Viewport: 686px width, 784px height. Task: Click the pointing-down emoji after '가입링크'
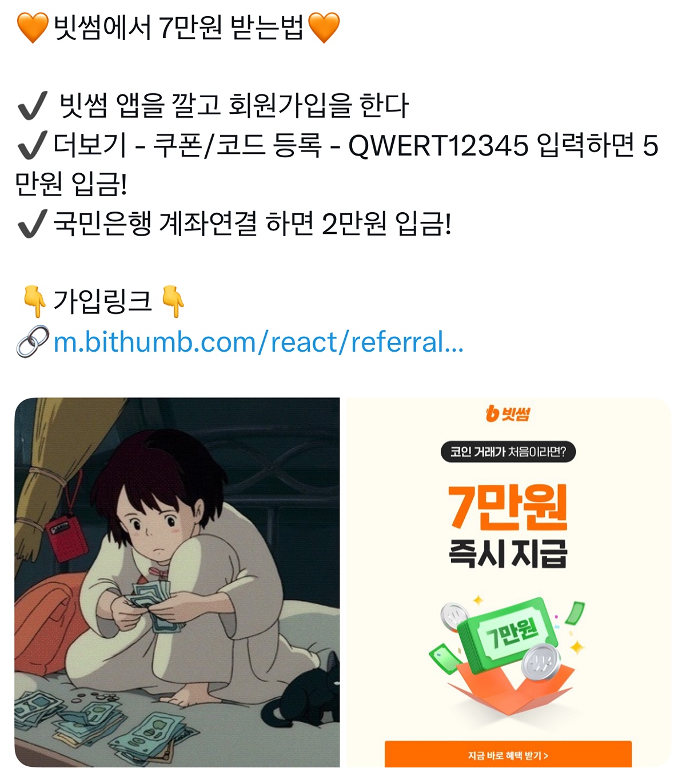pos(172,301)
